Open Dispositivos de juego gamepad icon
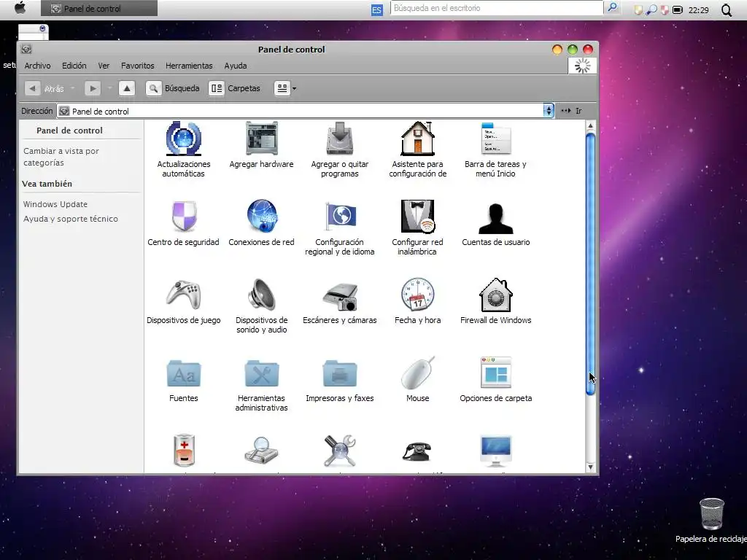The width and height of the screenshot is (747, 560). coord(183,295)
